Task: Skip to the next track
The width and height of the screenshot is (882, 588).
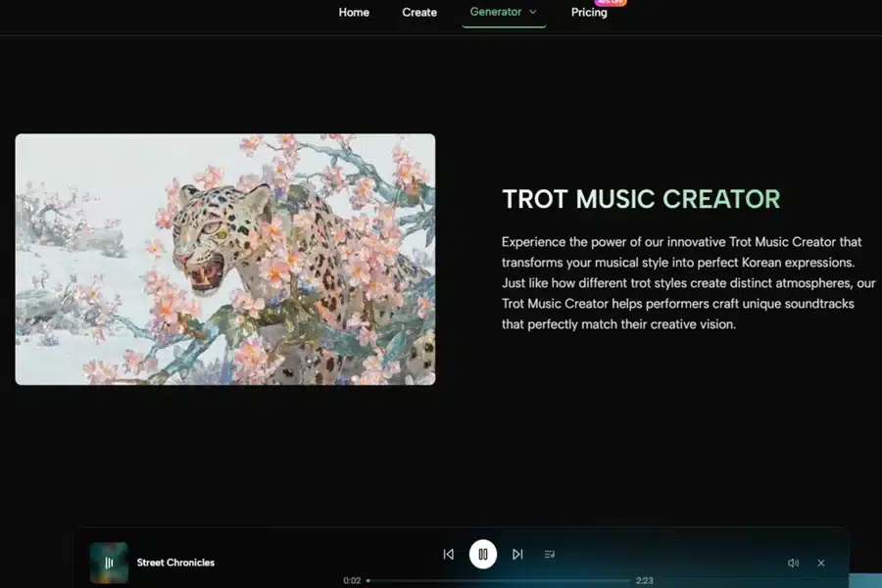Action: pyautogui.click(x=517, y=554)
